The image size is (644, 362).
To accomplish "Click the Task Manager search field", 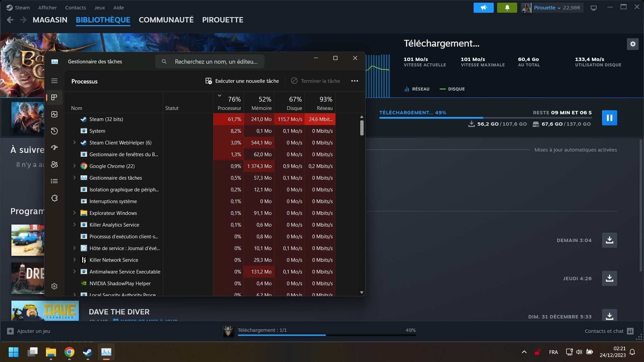I will pos(210,62).
